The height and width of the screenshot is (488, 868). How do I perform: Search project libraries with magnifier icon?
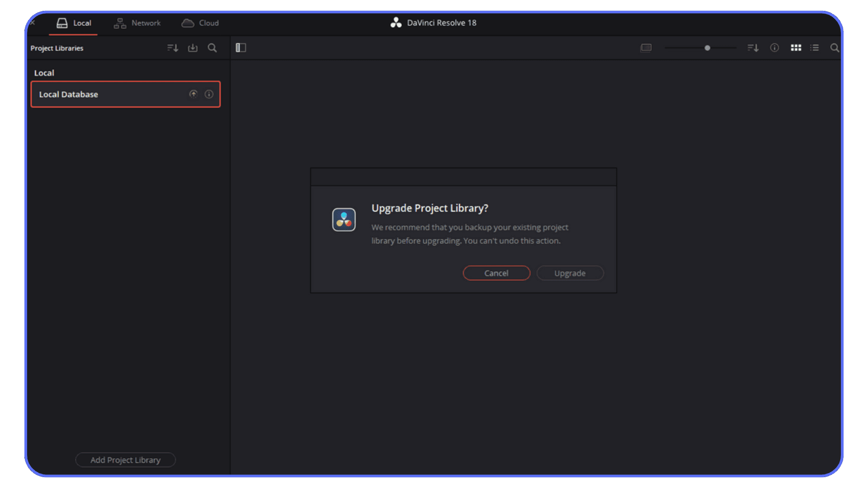212,48
